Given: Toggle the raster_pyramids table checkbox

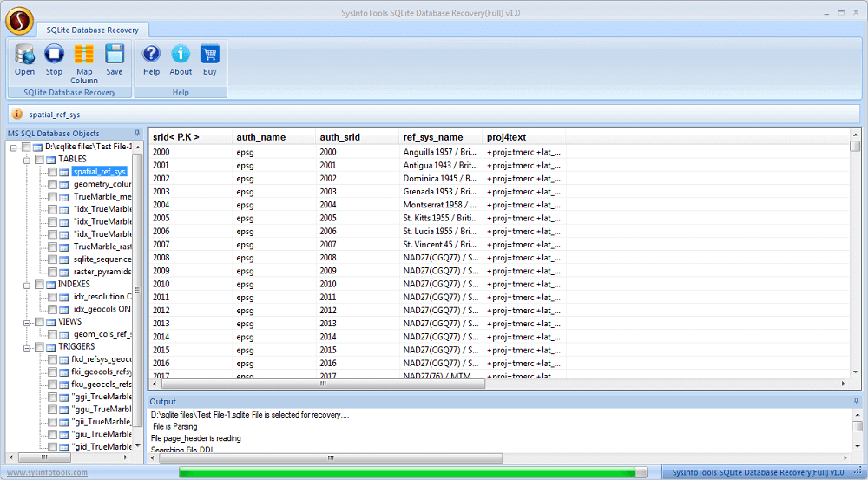Looking at the screenshot, I should click(54, 272).
